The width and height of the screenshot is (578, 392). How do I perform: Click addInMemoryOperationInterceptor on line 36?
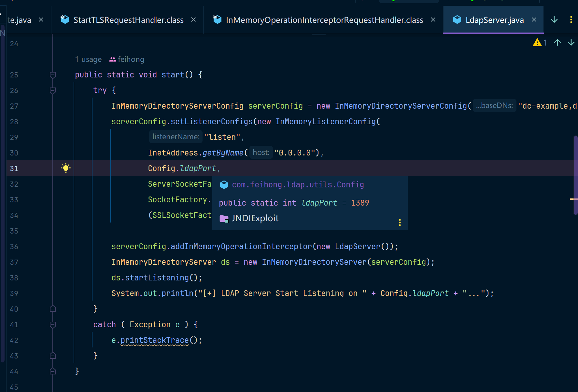click(x=241, y=247)
